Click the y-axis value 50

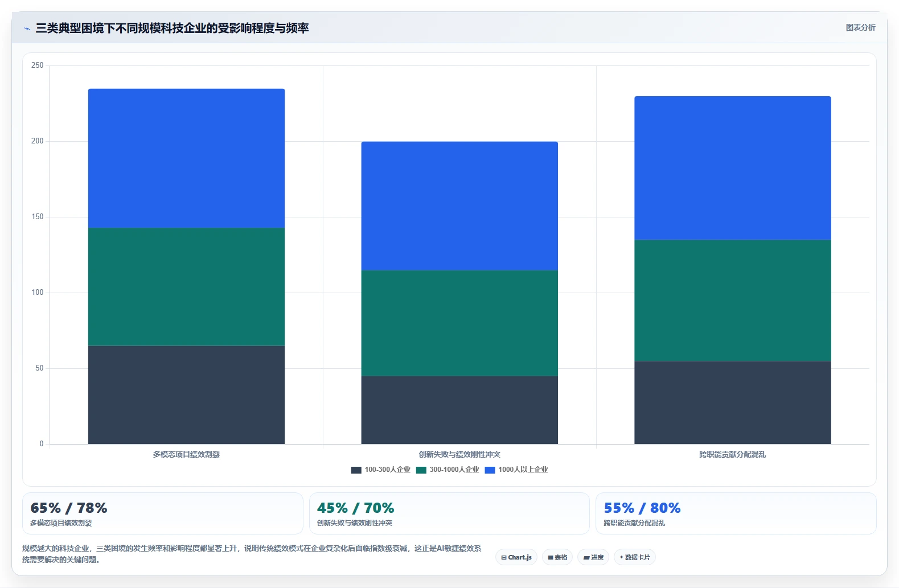[39, 368]
